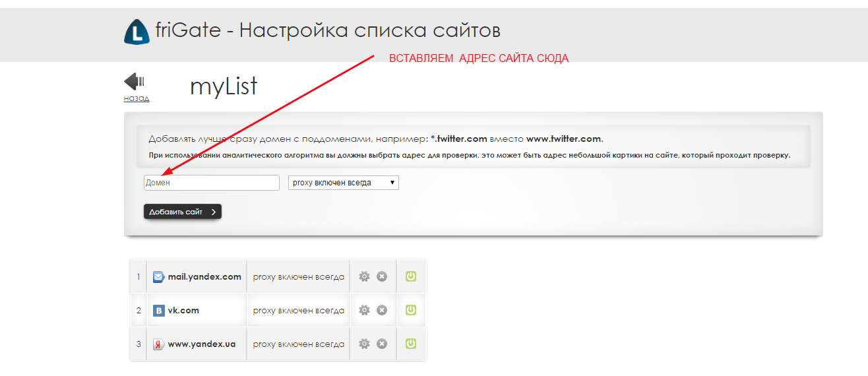
Task: Click the back arrow icon above назад
Action: tap(134, 82)
